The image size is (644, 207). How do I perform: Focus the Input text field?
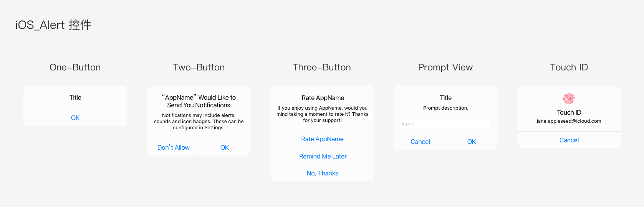445,124
